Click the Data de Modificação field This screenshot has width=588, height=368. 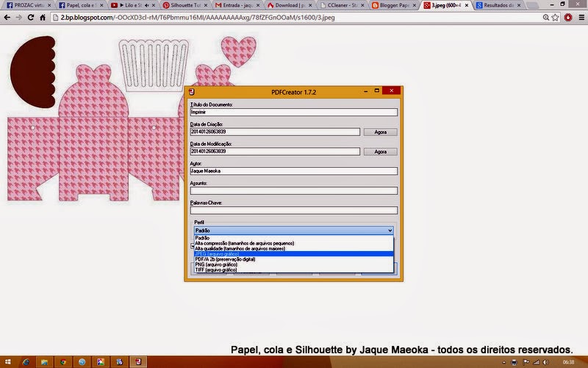pos(275,152)
